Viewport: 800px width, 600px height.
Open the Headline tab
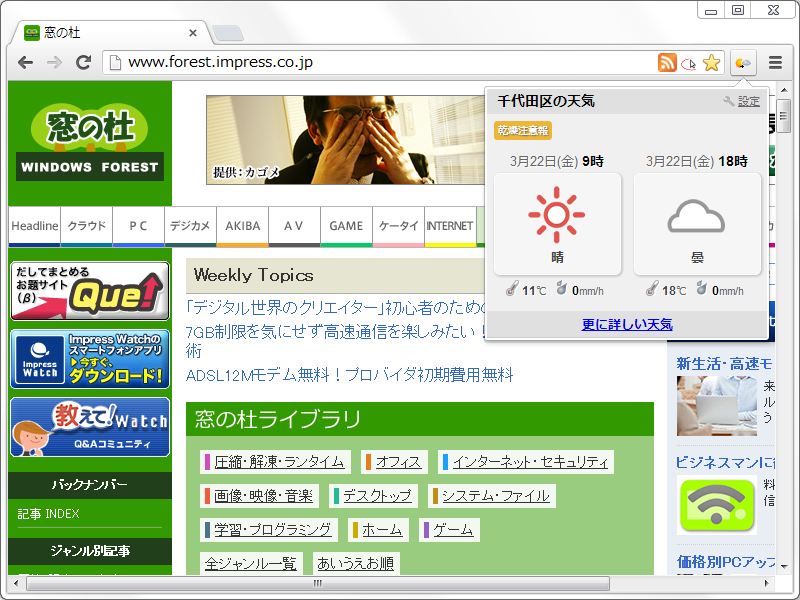point(34,227)
